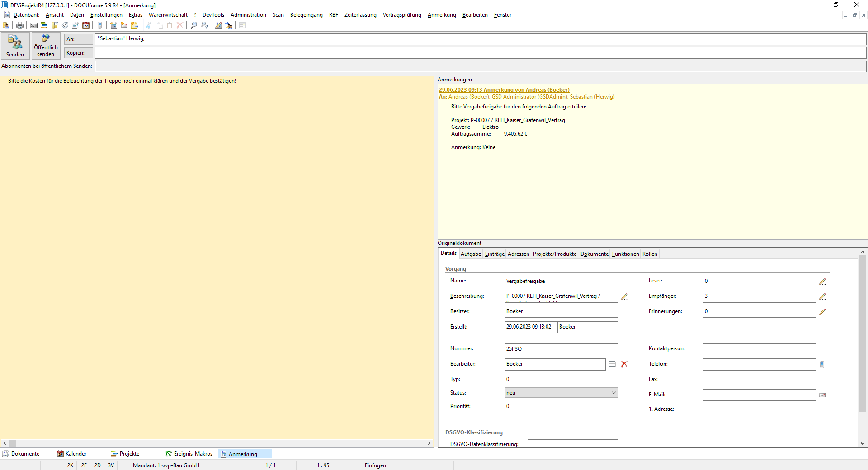
Task: Click the email icon beside E-Mail field
Action: 822,395
